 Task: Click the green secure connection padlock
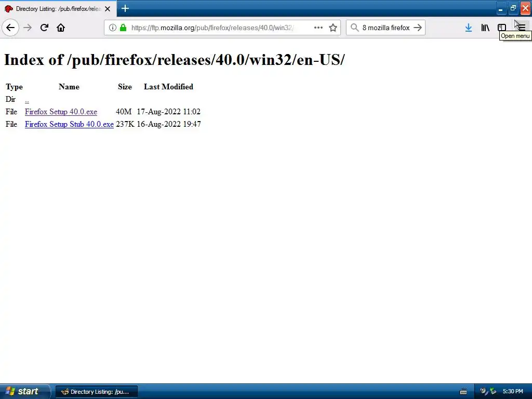click(123, 28)
